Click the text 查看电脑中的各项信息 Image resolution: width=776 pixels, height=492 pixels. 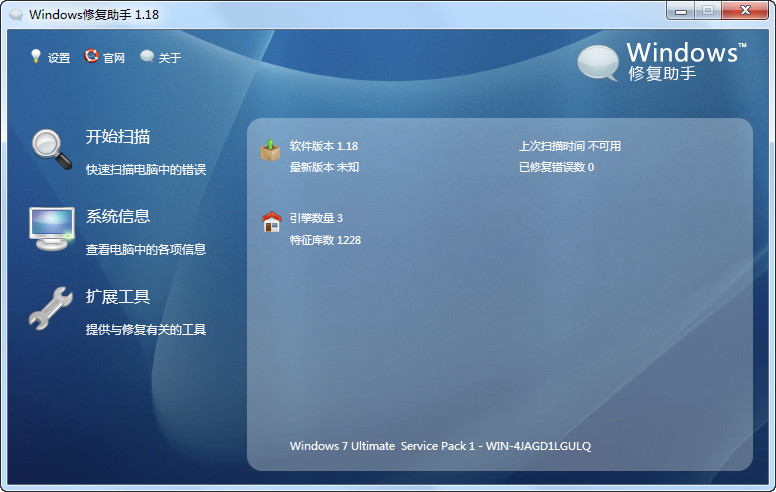(146, 249)
